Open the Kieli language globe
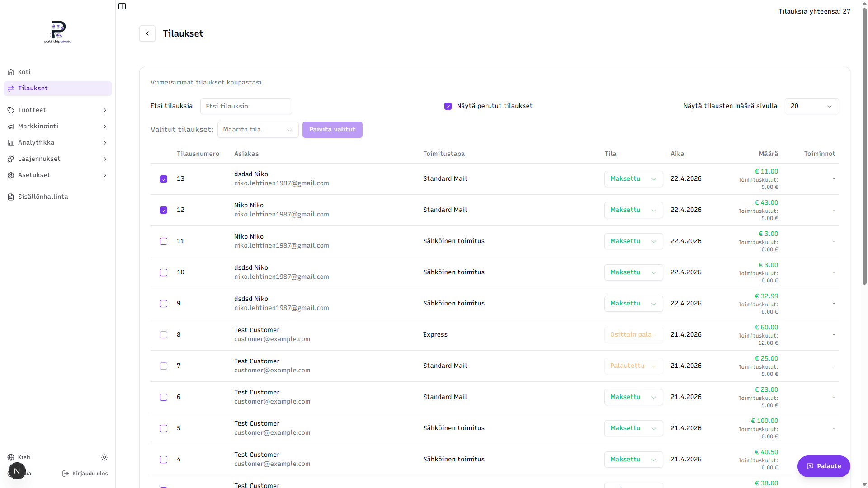Screen dimensions: 868x488 point(11,457)
